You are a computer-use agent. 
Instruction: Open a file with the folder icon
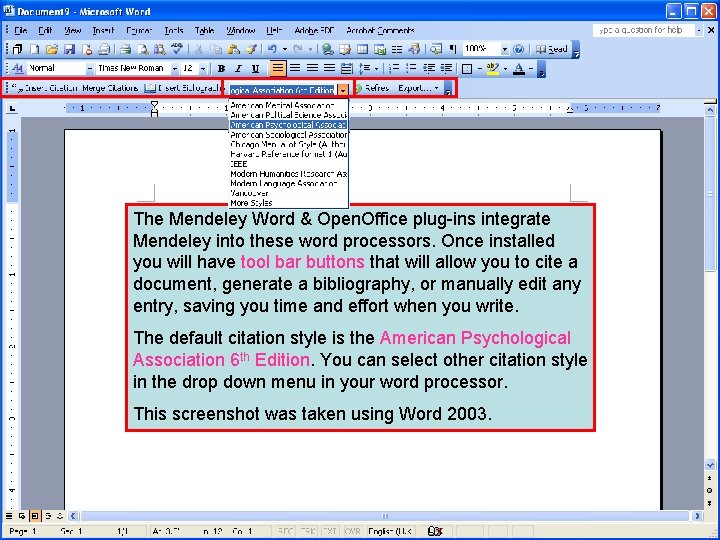[52, 49]
